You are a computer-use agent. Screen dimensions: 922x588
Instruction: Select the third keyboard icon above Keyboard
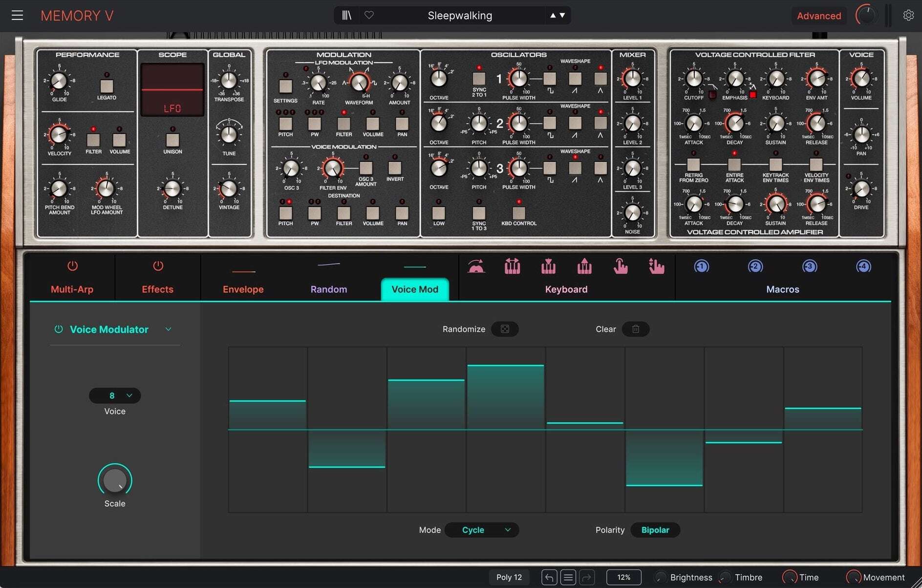pos(548,267)
